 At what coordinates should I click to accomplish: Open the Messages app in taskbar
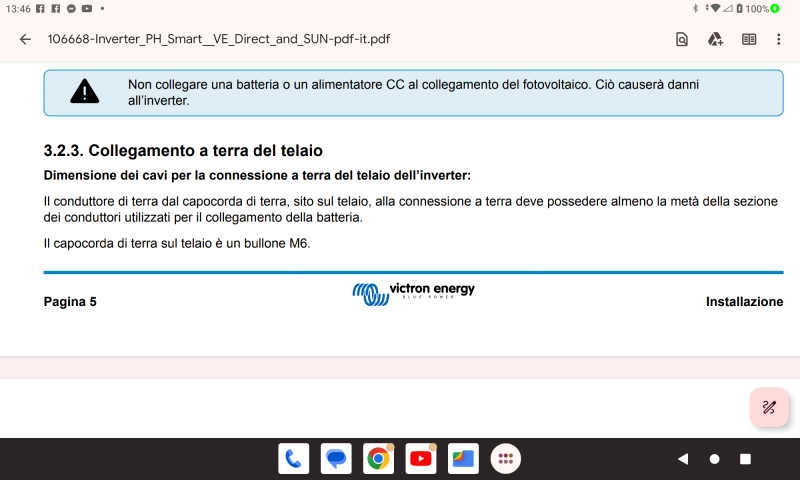(336, 459)
